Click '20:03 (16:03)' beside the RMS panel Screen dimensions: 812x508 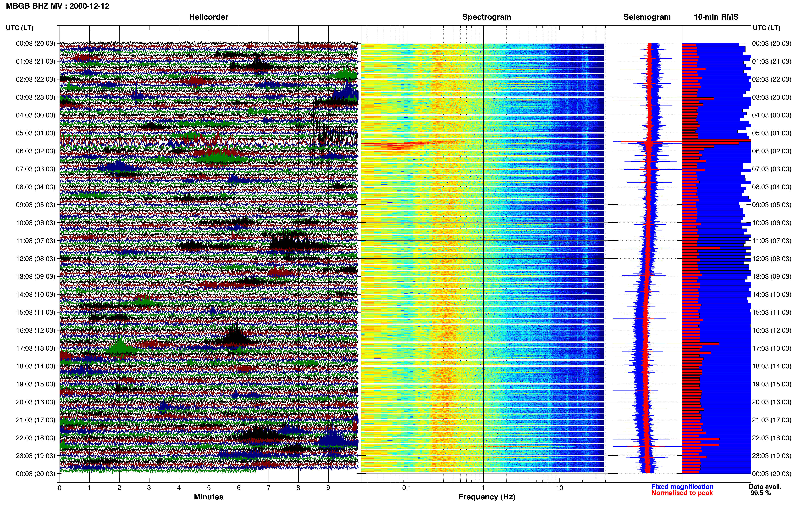point(772,402)
